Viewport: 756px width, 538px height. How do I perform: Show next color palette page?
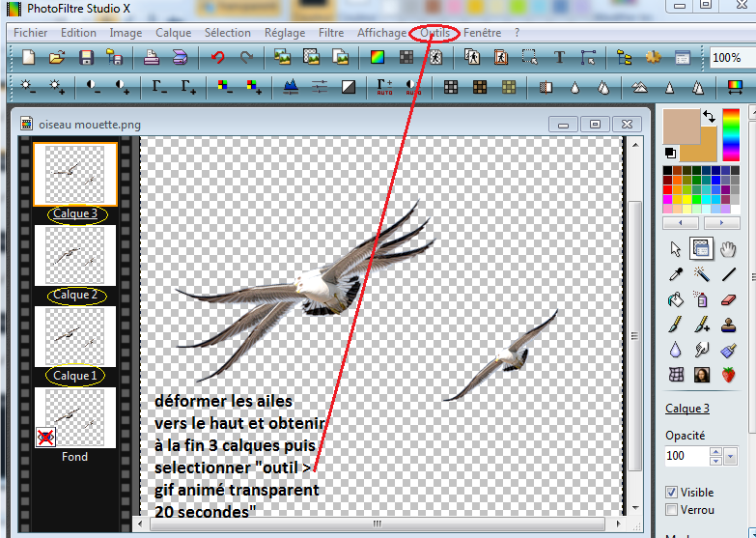(722, 223)
